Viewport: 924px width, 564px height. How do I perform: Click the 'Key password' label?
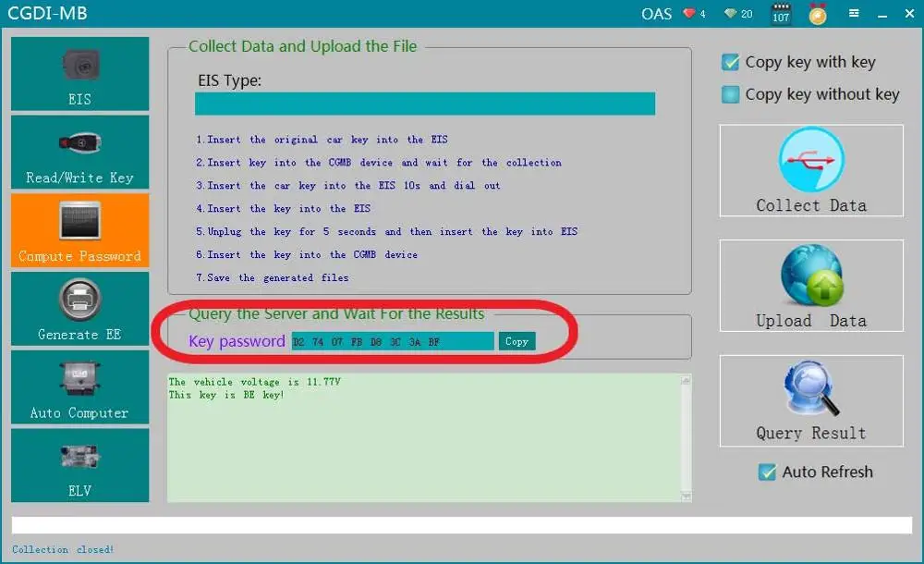pos(237,341)
